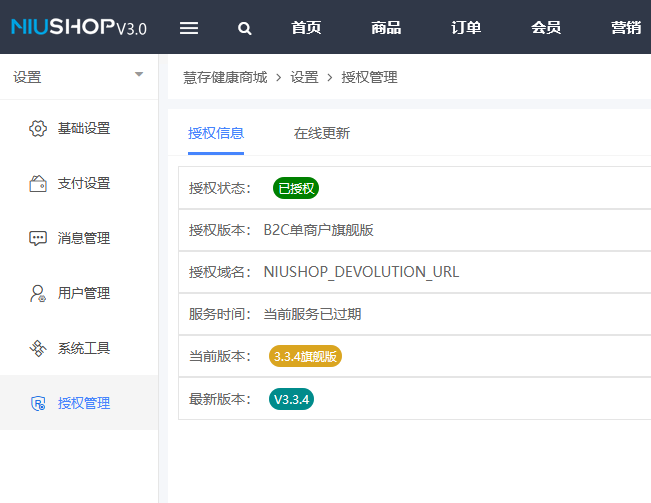Click the 系统工具 tools icon

[38, 348]
